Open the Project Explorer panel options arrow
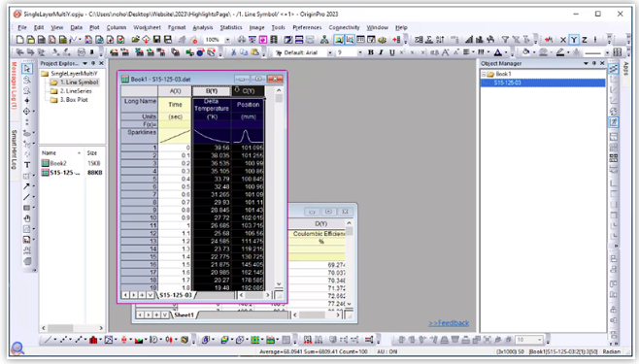 85,63
